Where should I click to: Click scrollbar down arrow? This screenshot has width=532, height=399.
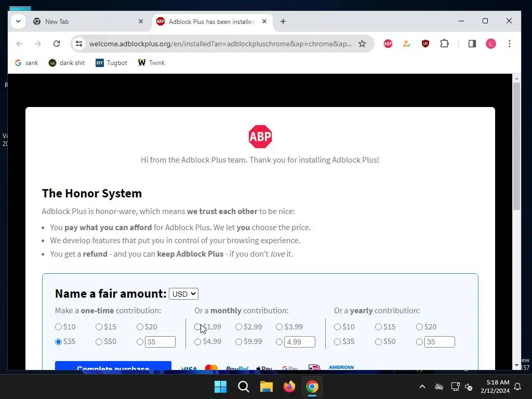click(x=516, y=365)
